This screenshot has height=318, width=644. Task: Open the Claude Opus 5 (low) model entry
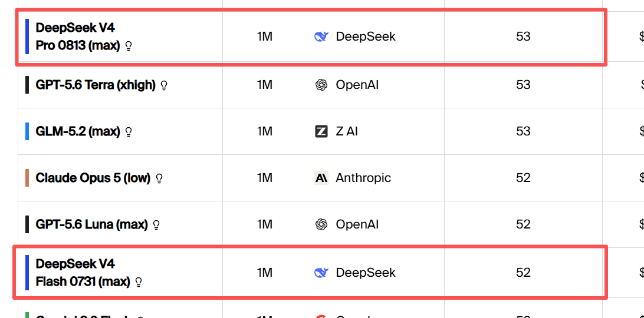[x=93, y=178]
